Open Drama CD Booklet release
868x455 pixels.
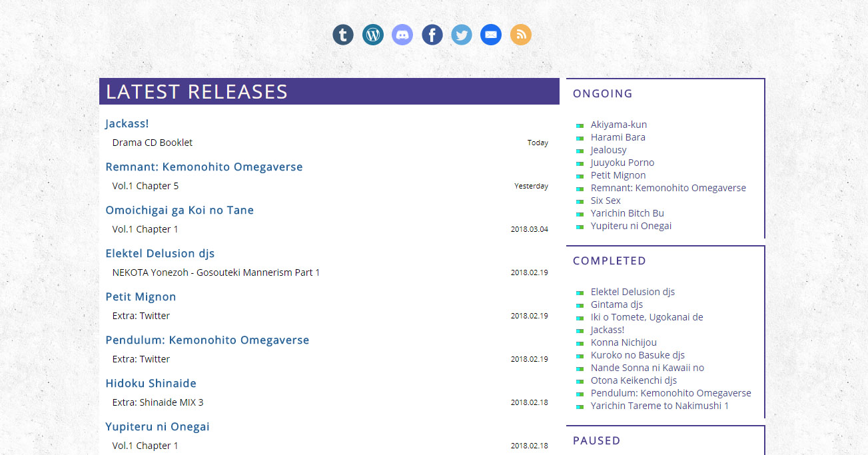(x=153, y=143)
